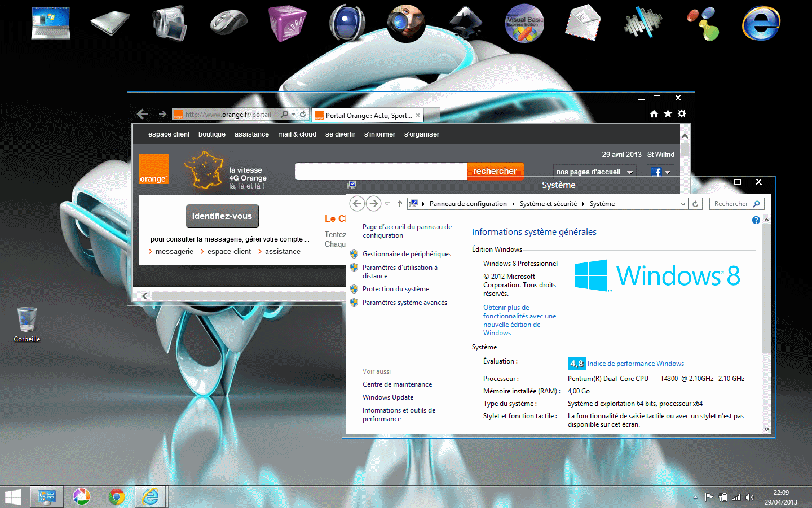Viewport: 812px width, 508px height.
Task: Click the taskbar clock showing 22:09
Action: (x=781, y=497)
